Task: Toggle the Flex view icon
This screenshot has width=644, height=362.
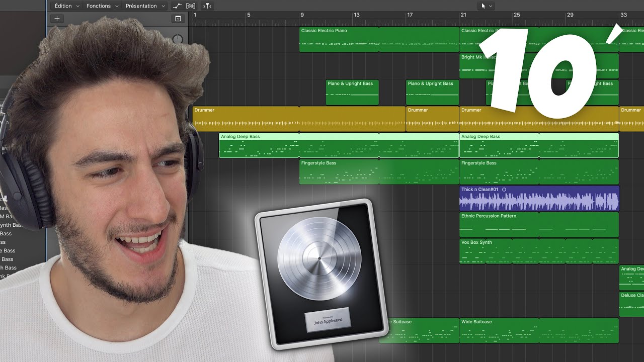Action: [x=191, y=6]
